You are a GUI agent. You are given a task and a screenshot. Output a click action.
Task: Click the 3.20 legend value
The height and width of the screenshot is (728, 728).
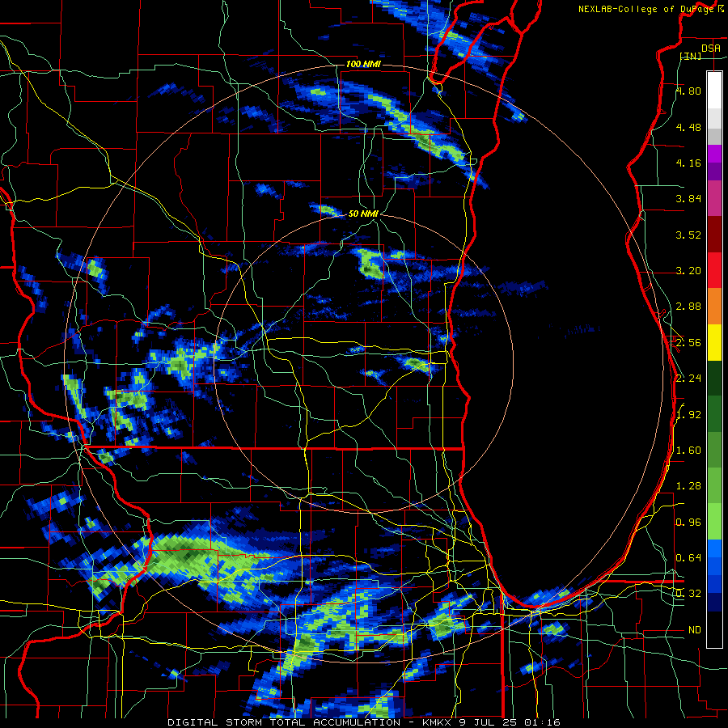tap(688, 271)
